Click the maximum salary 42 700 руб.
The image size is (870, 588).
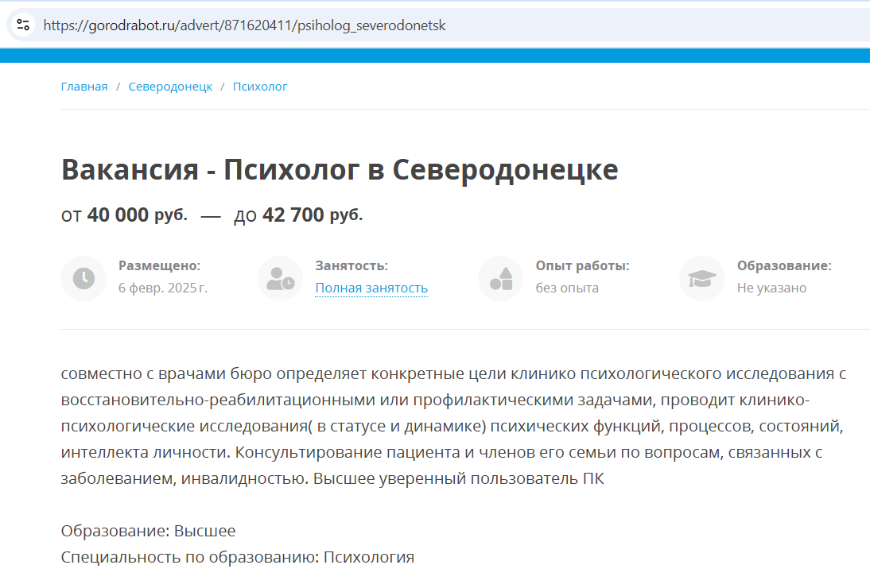coord(298,215)
